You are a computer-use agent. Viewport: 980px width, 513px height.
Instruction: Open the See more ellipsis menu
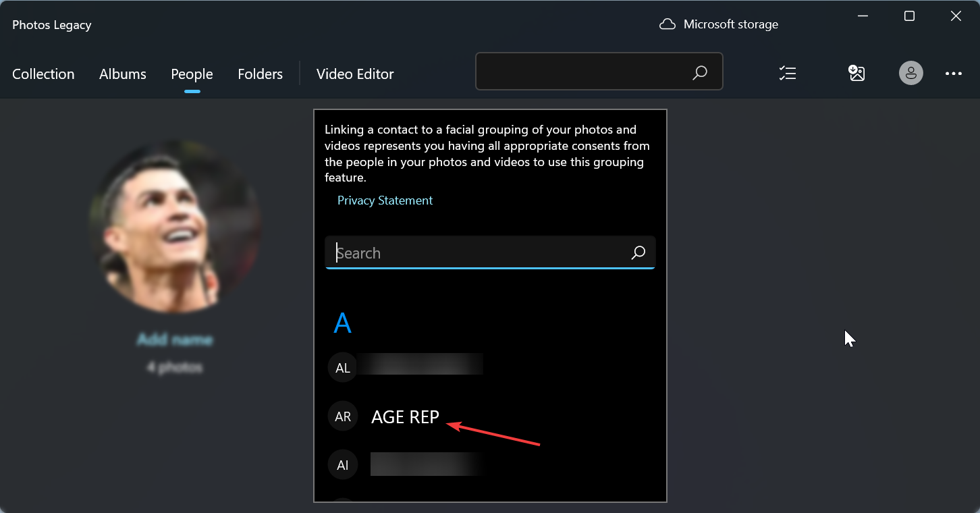[953, 74]
